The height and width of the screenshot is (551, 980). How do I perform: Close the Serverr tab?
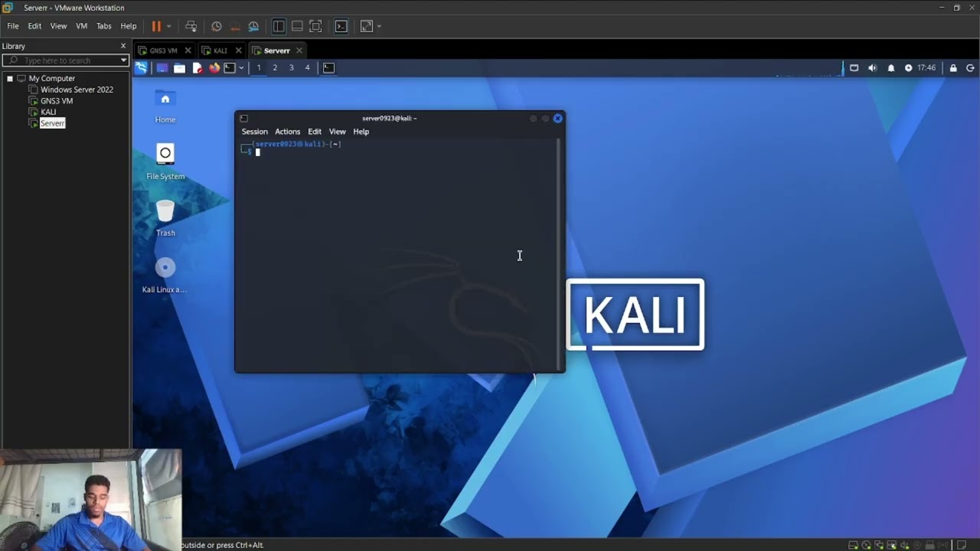click(x=299, y=51)
